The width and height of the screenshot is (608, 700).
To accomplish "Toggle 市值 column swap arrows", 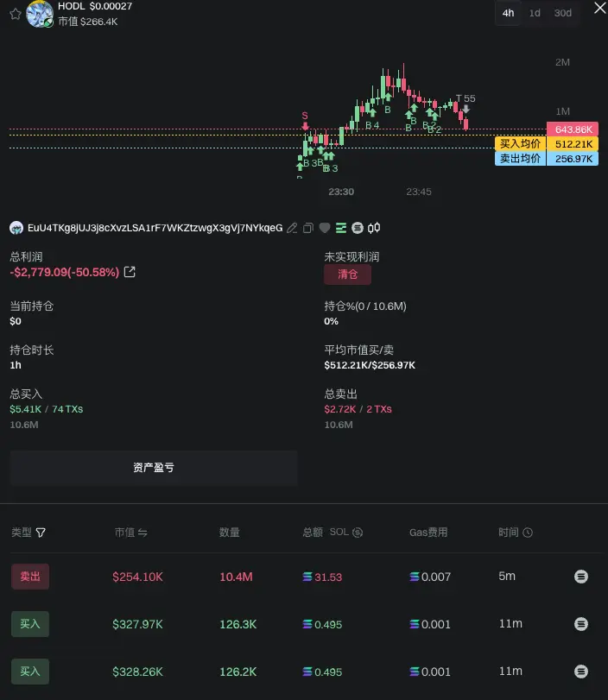I will (x=142, y=533).
